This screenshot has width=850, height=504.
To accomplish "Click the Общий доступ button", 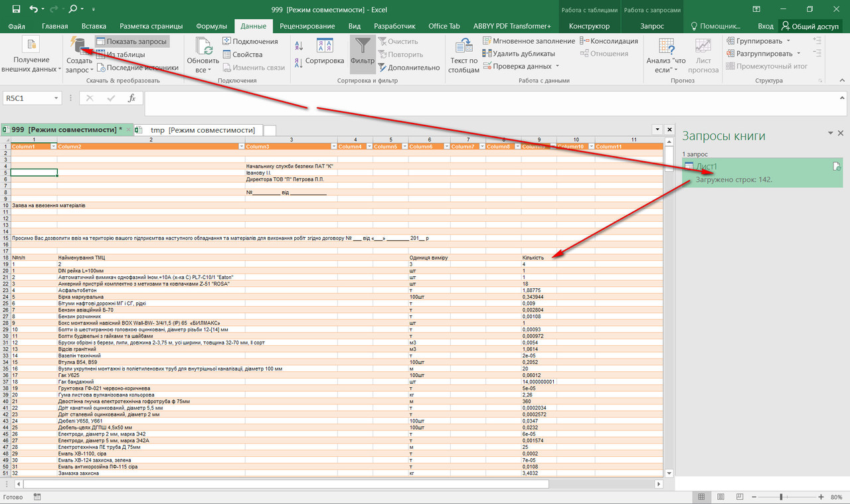I will 811,26.
